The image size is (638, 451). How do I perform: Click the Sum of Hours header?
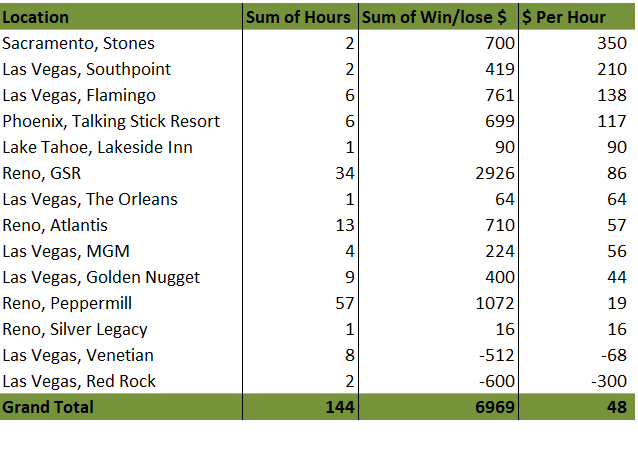[298, 18]
